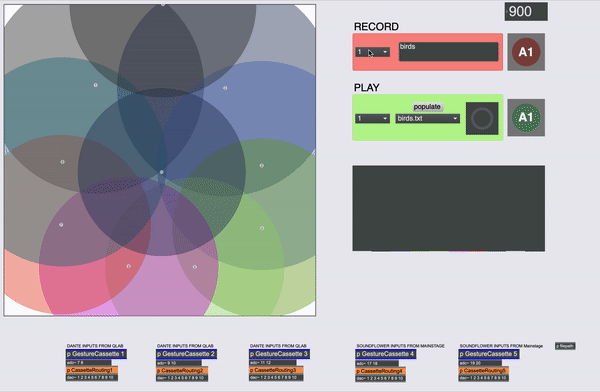Select the orange p CassetteRouting4 object
The height and width of the screenshot is (392, 600).
coord(380,371)
